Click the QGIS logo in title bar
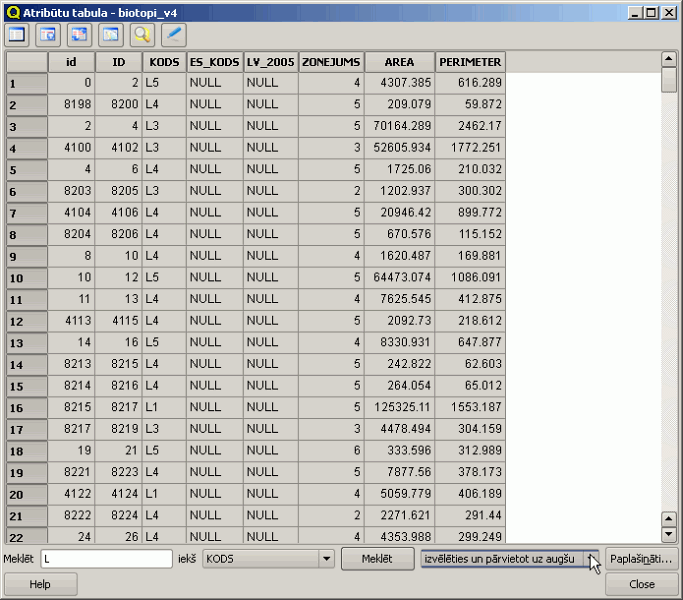Screen dimensions: 683x600 click(x=13, y=12)
